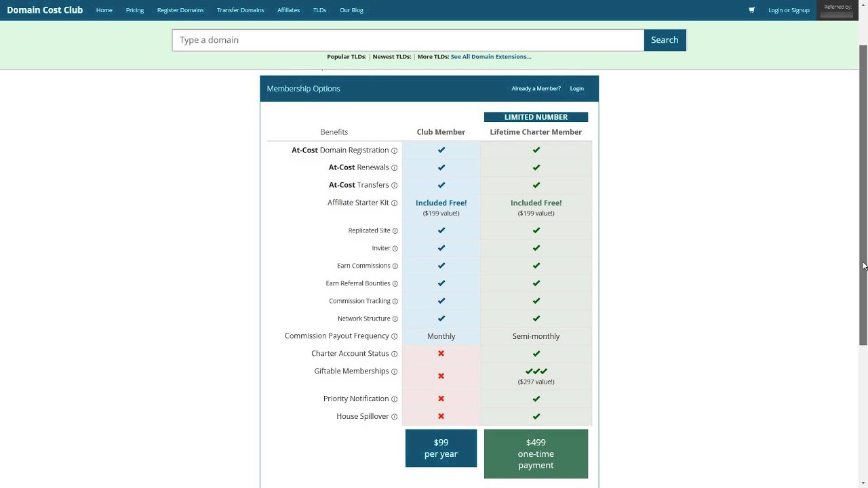Click Club Member column header
868x488 pixels.
click(x=441, y=132)
